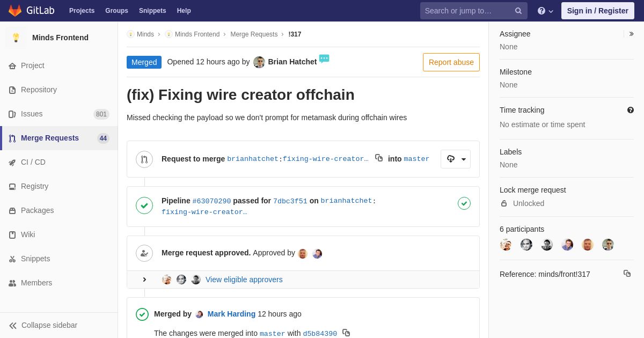
Task: Open the Help top menu
Action: [184, 11]
